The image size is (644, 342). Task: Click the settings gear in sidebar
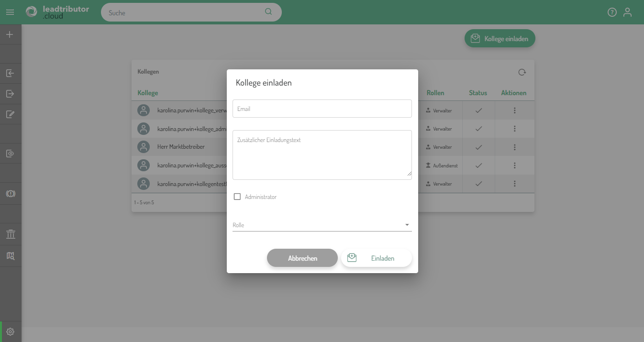pyautogui.click(x=10, y=331)
